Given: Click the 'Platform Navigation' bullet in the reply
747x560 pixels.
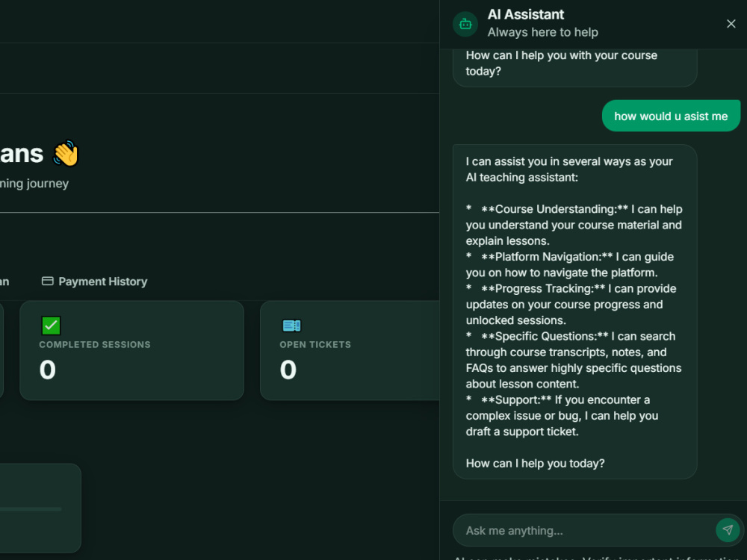Looking at the screenshot, I should (570, 264).
